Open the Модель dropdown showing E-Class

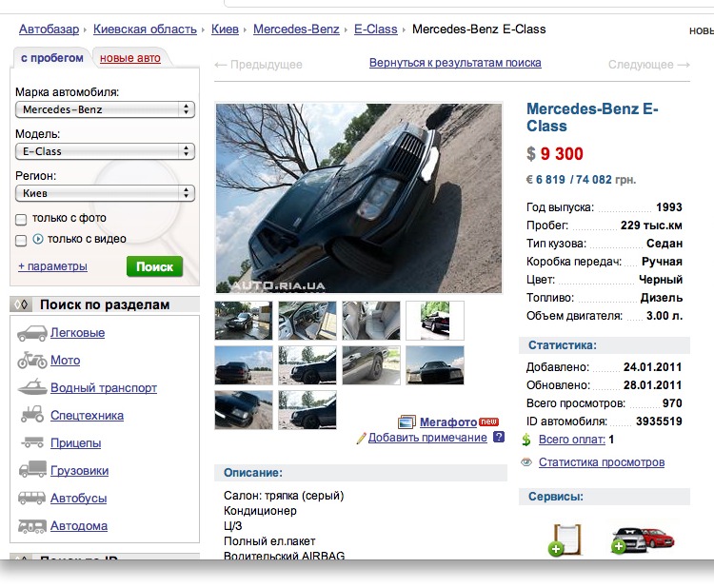[x=105, y=151]
